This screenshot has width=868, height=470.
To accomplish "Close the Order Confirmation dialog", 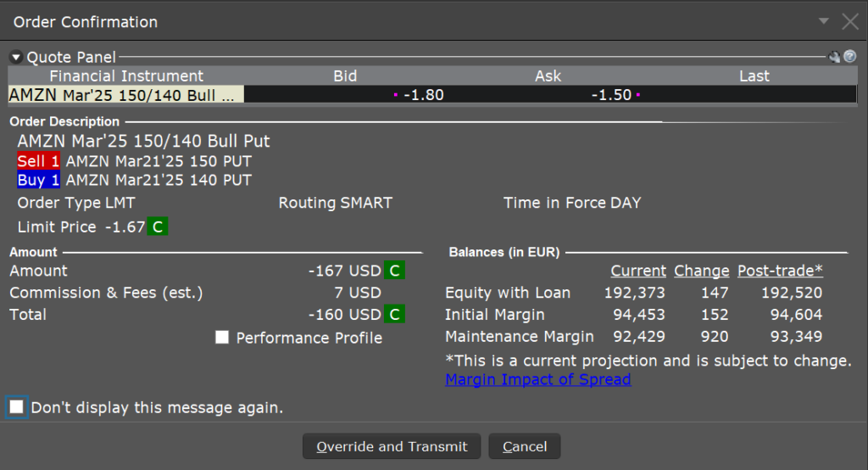I will [850, 22].
